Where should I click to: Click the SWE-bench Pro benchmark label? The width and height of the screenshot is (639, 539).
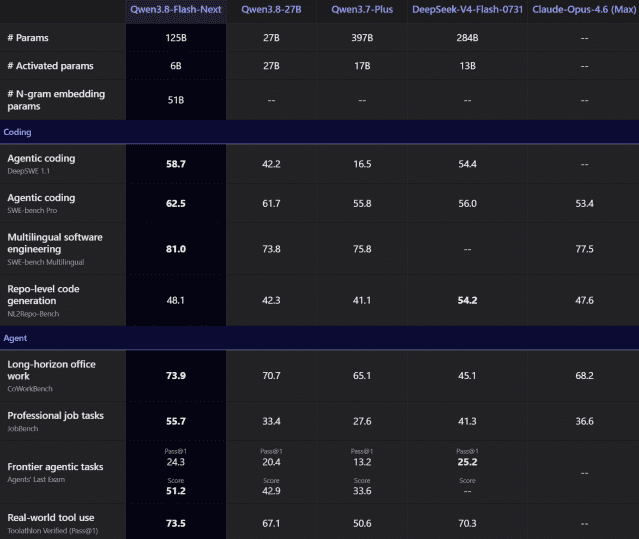32,211
